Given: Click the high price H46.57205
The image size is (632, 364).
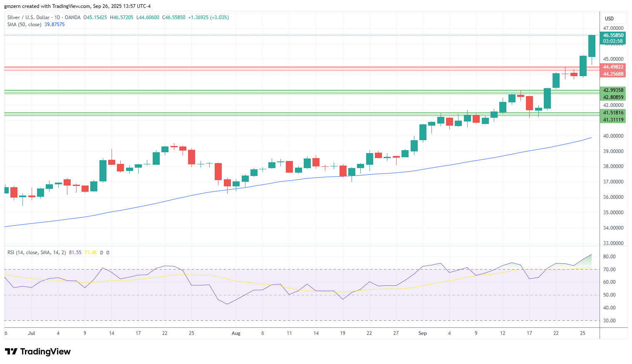Looking at the screenshot, I should tap(121, 17).
